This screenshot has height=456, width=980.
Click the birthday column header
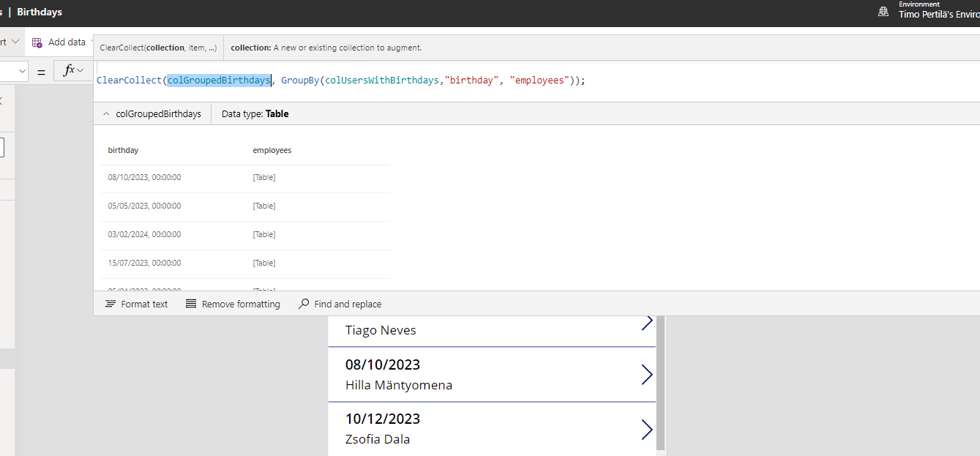click(x=123, y=150)
